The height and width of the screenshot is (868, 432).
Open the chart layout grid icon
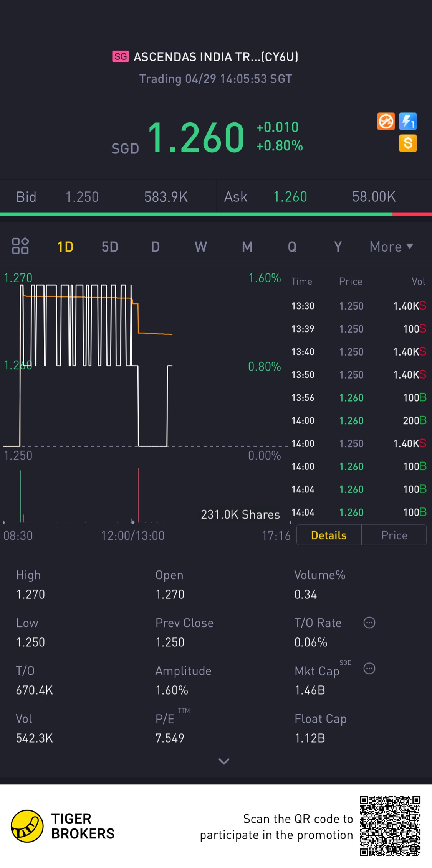click(x=20, y=246)
